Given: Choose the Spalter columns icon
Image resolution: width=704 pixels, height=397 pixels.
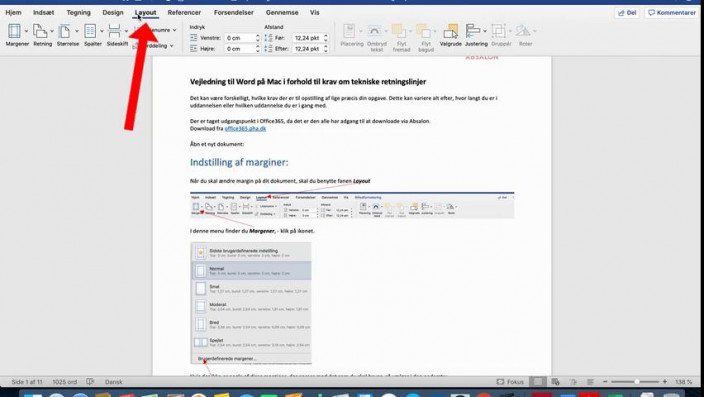Looking at the screenshot, I should point(90,31).
